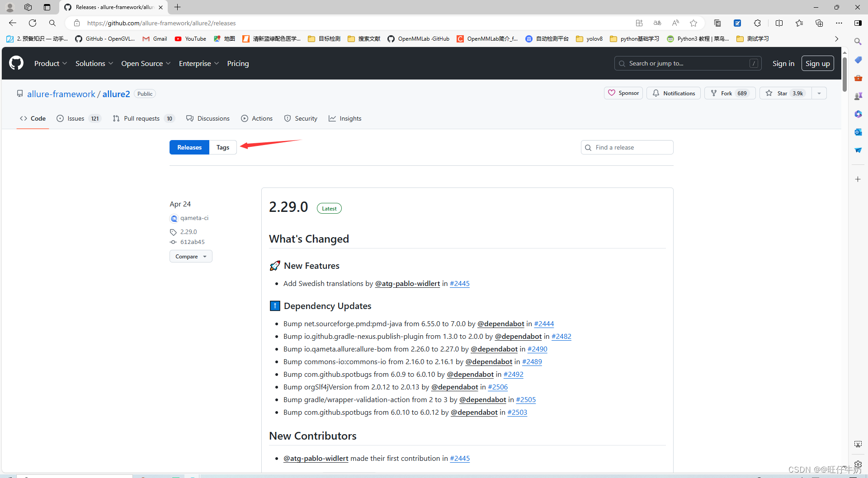Expand the Open Source menu
The width and height of the screenshot is (868, 478).
point(146,63)
